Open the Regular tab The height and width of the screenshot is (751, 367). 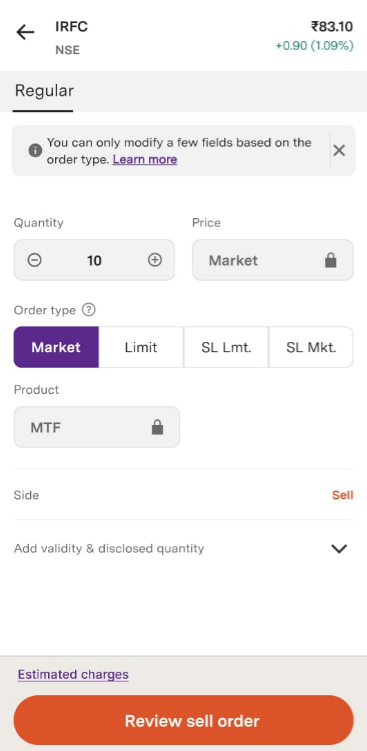(44, 91)
